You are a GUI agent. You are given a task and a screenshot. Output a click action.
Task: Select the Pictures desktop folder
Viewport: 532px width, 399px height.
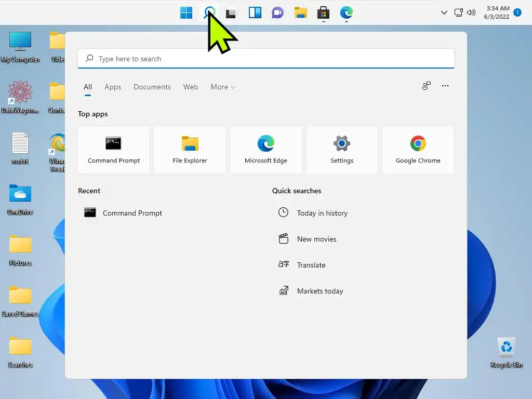point(20,250)
